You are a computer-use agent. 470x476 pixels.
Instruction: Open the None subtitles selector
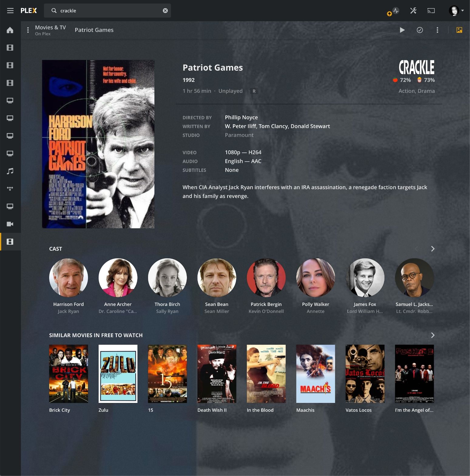(x=232, y=170)
